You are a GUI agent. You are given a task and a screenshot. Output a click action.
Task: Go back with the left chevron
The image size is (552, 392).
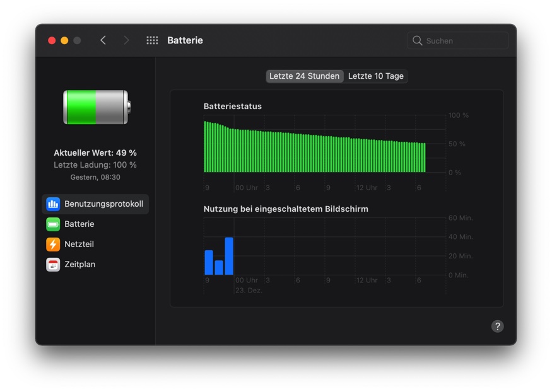pos(103,40)
